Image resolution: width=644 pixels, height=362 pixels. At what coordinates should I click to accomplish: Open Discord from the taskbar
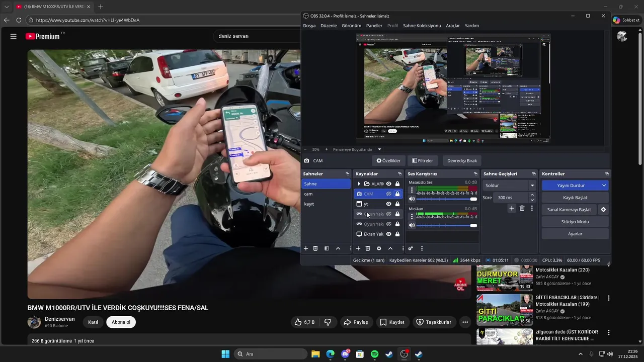point(345,354)
